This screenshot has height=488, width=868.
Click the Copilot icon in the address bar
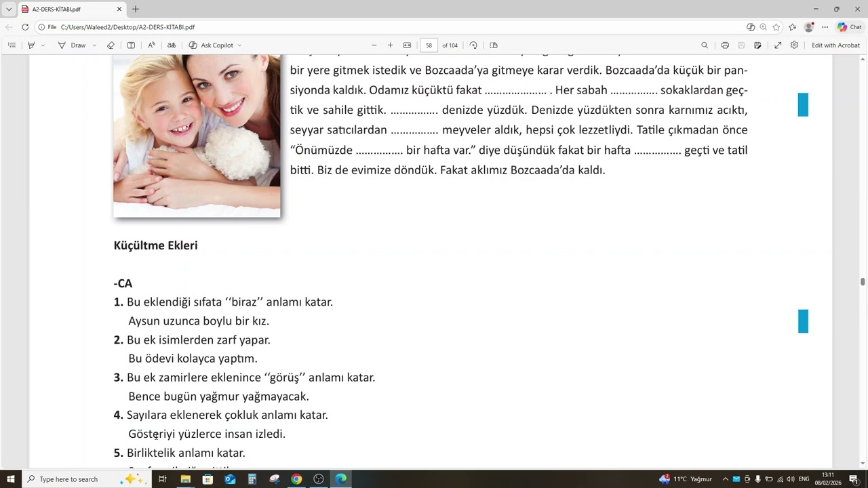[x=751, y=27]
